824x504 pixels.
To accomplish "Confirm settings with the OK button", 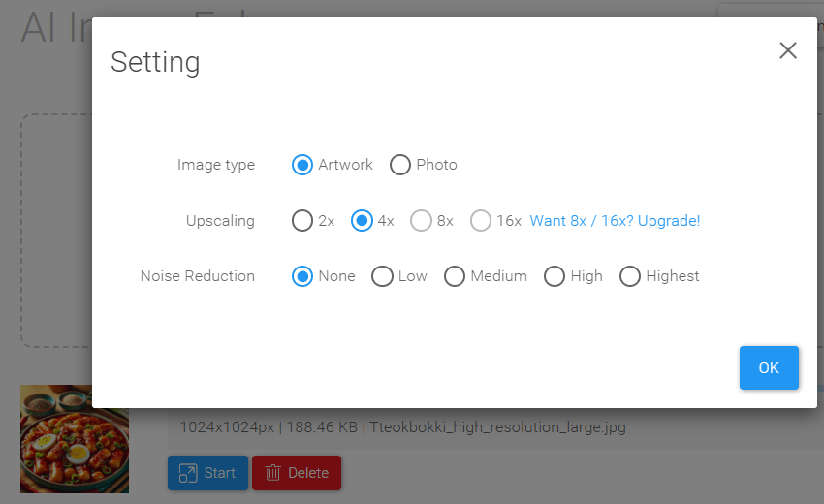I will (769, 368).
